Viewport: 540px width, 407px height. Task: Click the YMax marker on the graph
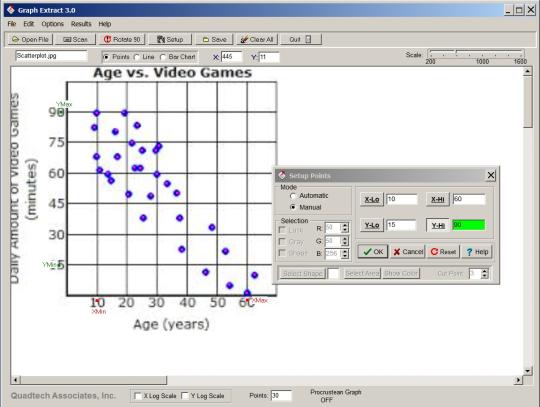(64, 104)
